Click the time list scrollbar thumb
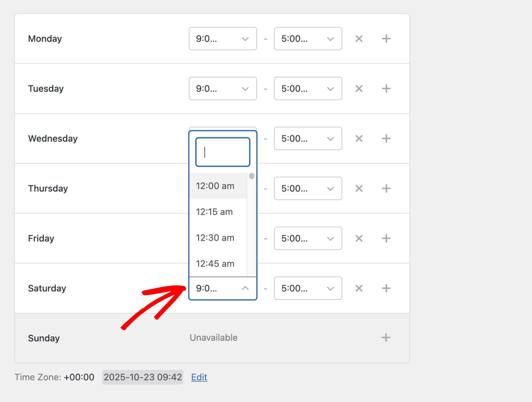This screenshot has height=402, width=532. pyautogui.click(x=252, y=176)
